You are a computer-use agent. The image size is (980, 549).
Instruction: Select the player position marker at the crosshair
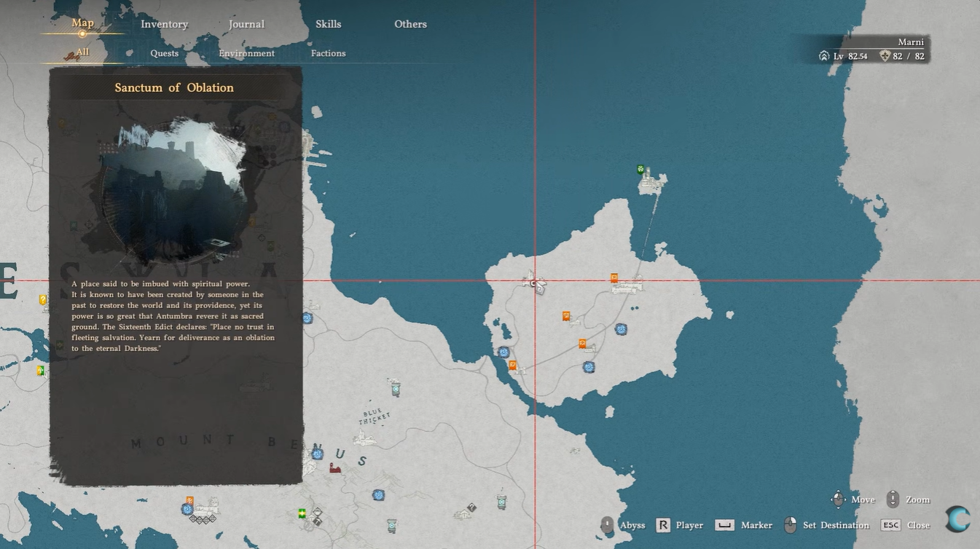point(535,281)
